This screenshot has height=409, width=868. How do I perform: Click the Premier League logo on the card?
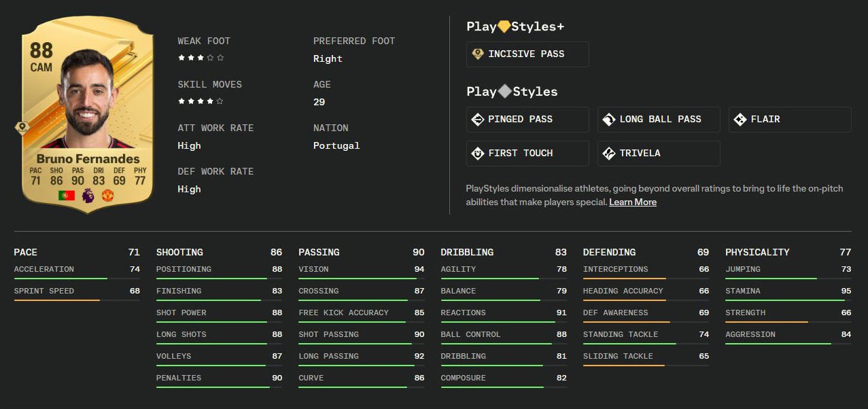(88, 195)
